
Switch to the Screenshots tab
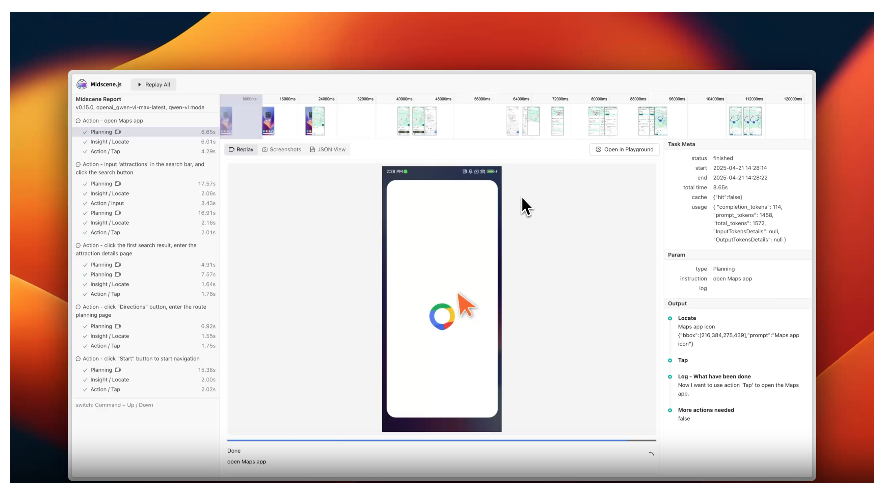coord(281,150)
